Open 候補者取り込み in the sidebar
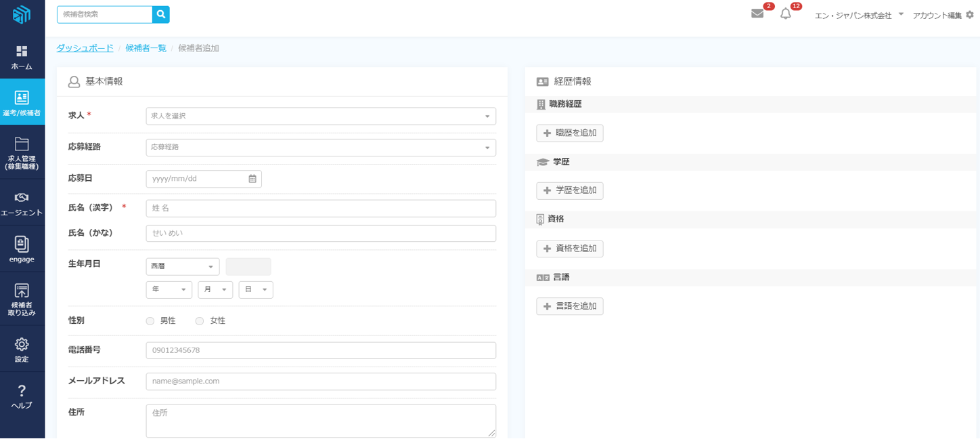The height and width of the screenshot is (439, 980). point(22,299)
